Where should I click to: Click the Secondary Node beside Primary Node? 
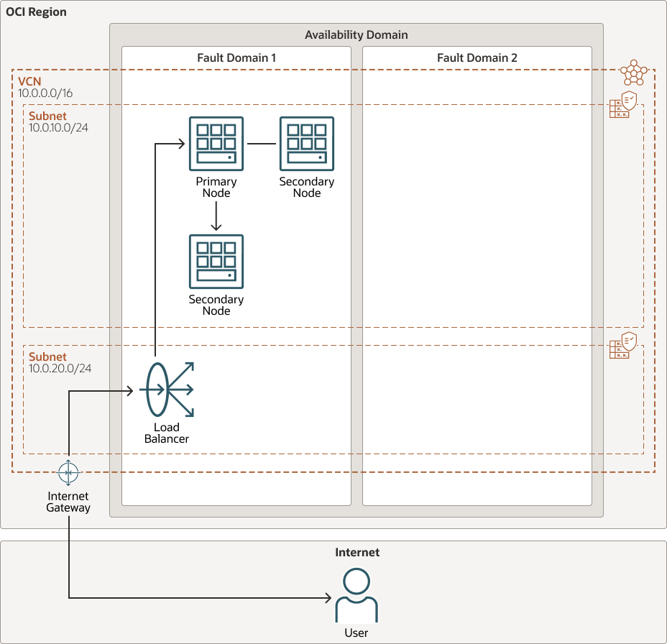[307, 143]
